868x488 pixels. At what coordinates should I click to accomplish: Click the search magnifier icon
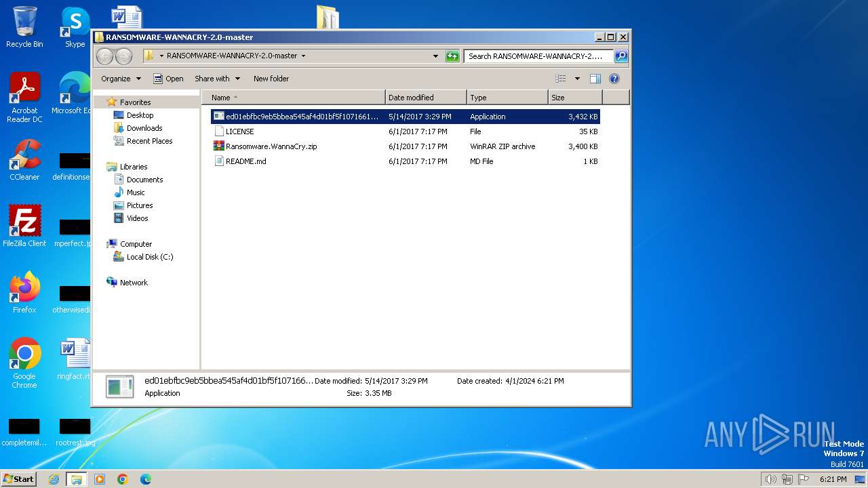620,56
